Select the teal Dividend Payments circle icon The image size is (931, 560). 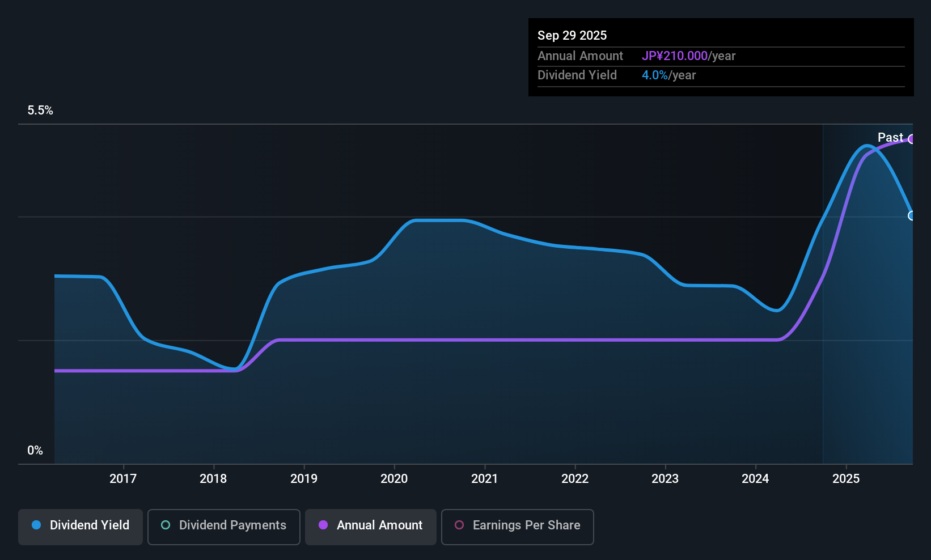point(165,525)
